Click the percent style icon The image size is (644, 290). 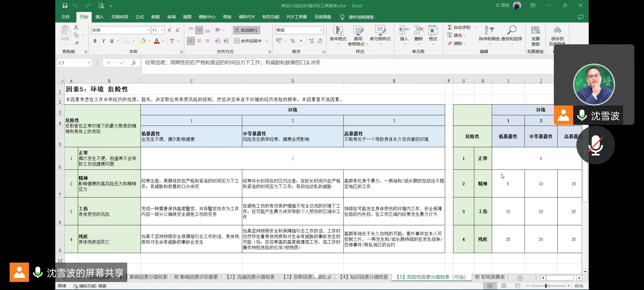pos(293,41)
